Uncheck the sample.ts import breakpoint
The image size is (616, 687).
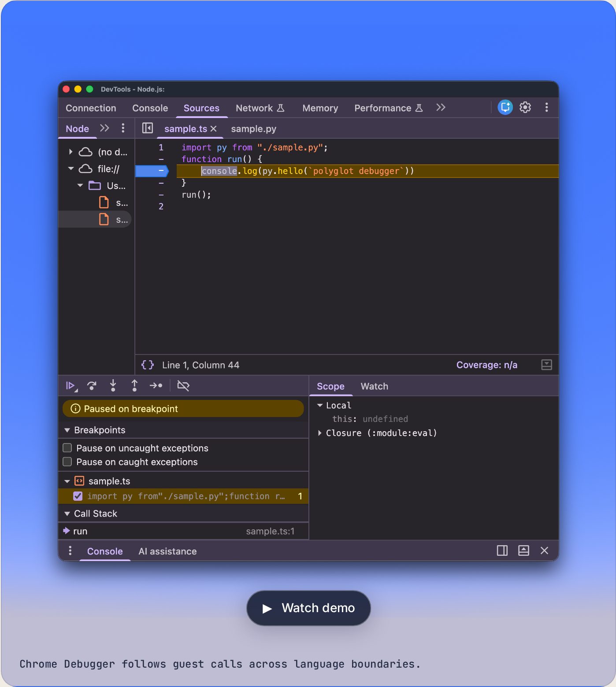pos(78,496)
